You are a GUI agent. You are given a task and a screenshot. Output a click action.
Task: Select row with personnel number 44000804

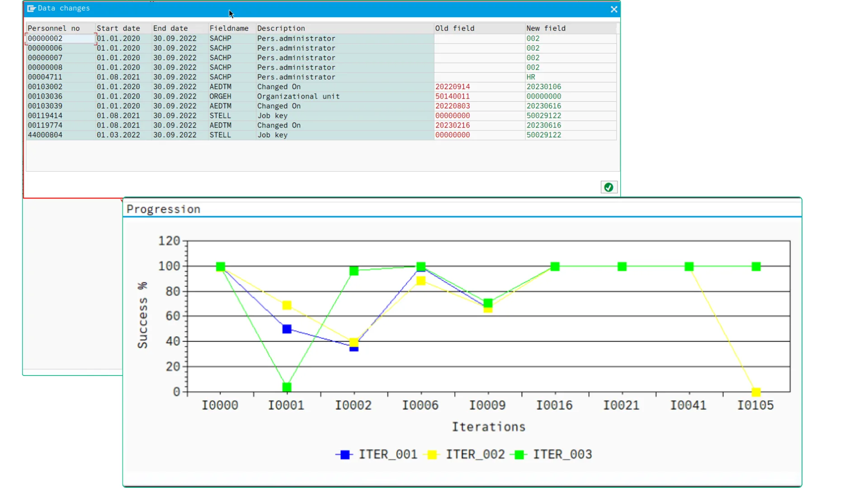(321, 135)
